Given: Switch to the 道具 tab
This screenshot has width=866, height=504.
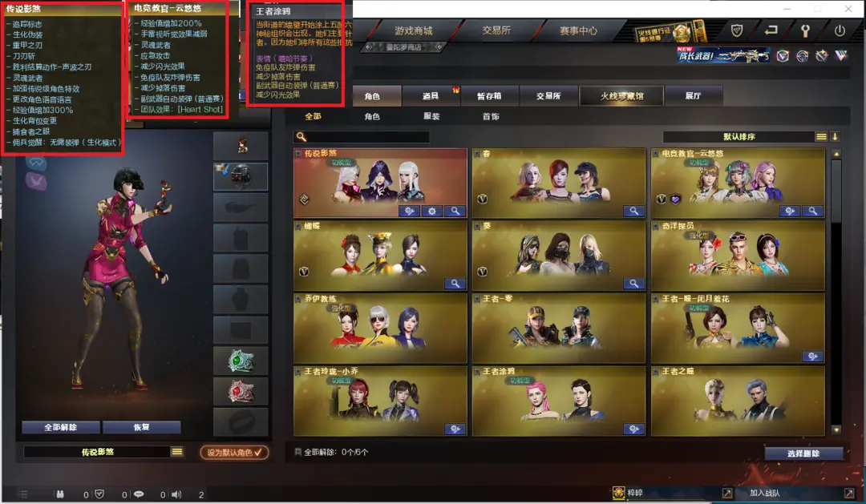Looking at the screenshot, I should tap(431, 95).
